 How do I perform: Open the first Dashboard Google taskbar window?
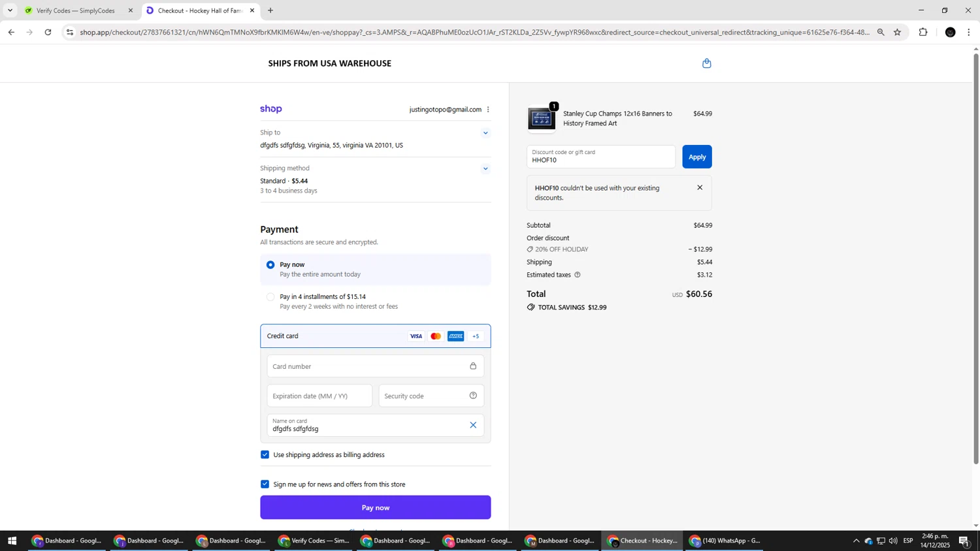click(67, 541)
